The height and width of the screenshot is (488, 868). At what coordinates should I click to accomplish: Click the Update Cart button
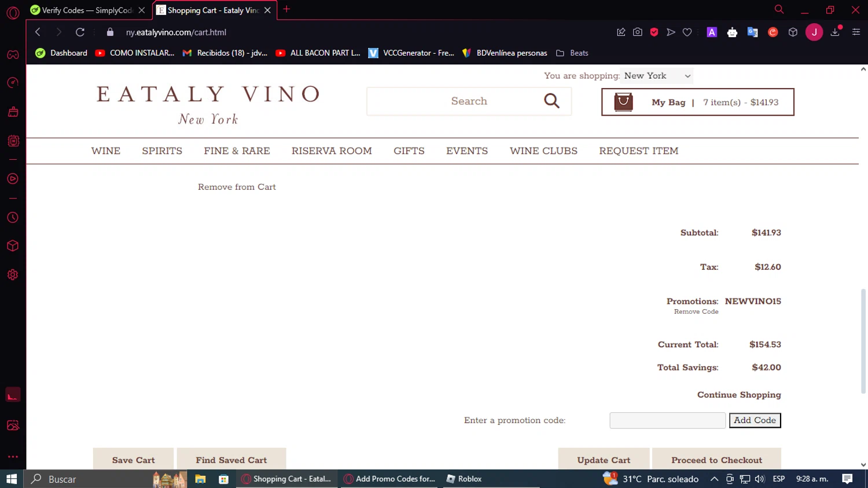(604, 460)
